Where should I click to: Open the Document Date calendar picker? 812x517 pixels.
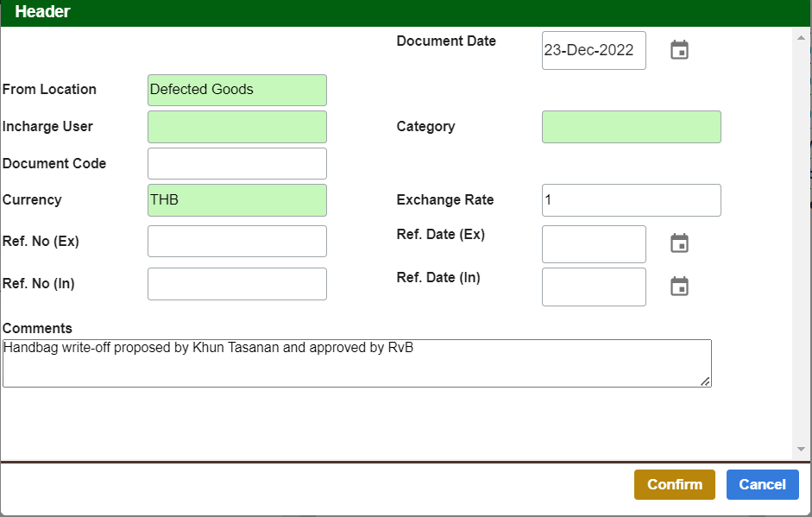point(679,50)
